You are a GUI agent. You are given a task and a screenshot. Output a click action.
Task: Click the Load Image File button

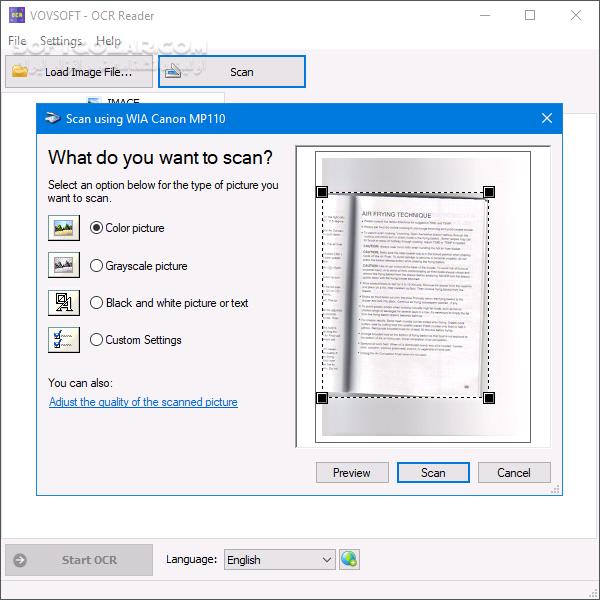pos(79,72)
